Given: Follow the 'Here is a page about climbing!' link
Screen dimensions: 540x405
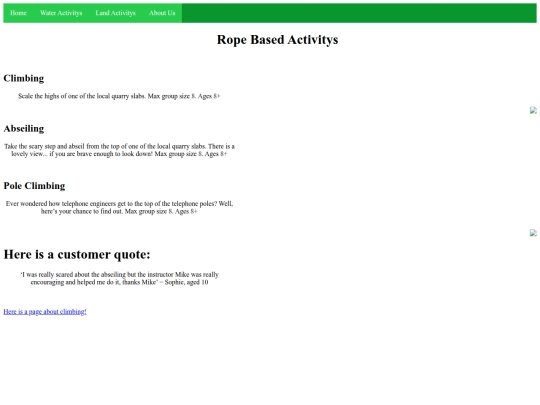Looking at the screenshot, I should click(45, 312).
